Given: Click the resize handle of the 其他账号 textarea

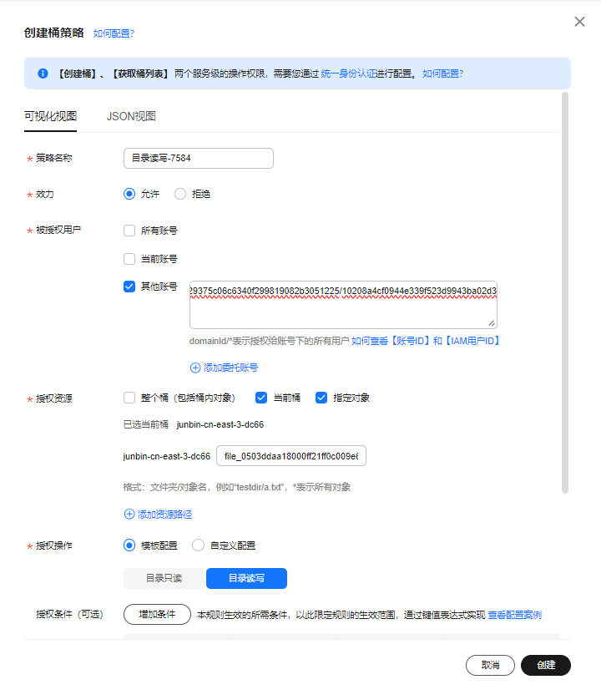Looking at the screenshot, I should [492, 323].
